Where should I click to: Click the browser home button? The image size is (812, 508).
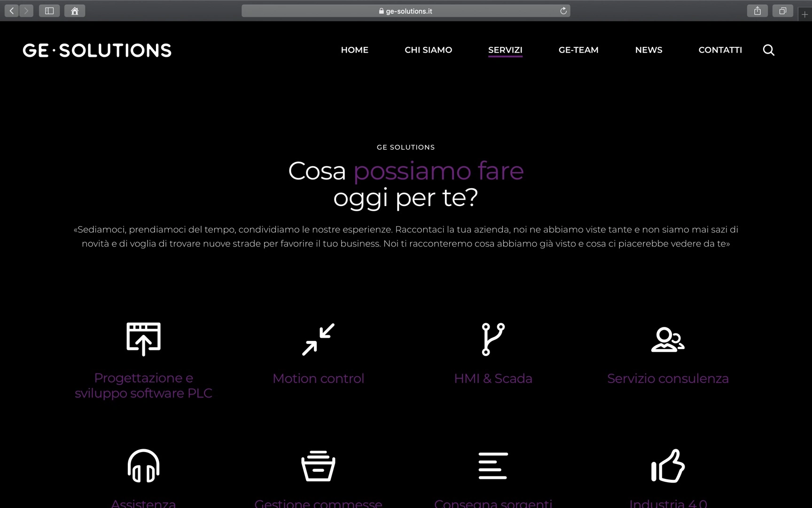[x=75, y=11]
